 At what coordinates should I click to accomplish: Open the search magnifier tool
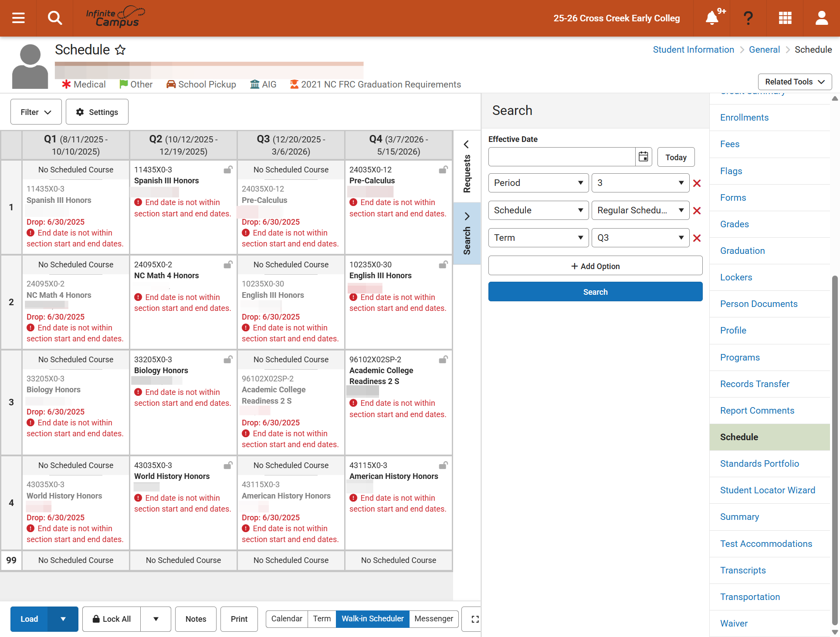coord(55,18)
